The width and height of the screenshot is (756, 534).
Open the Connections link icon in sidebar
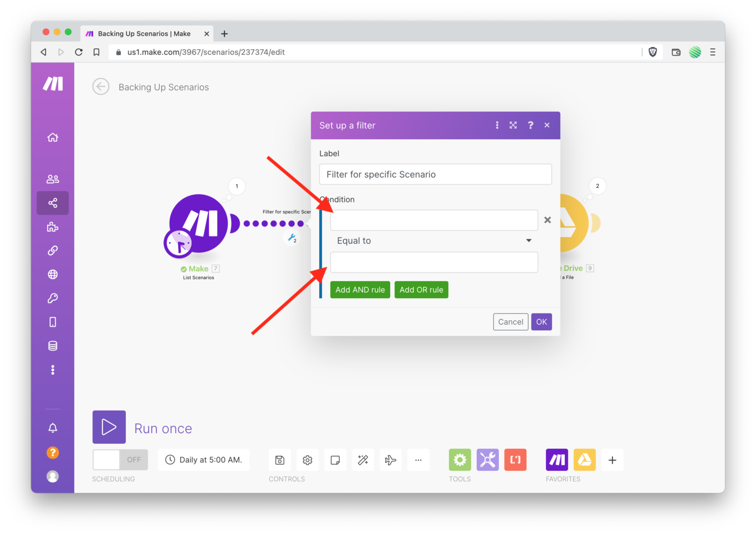click(53, 250)
